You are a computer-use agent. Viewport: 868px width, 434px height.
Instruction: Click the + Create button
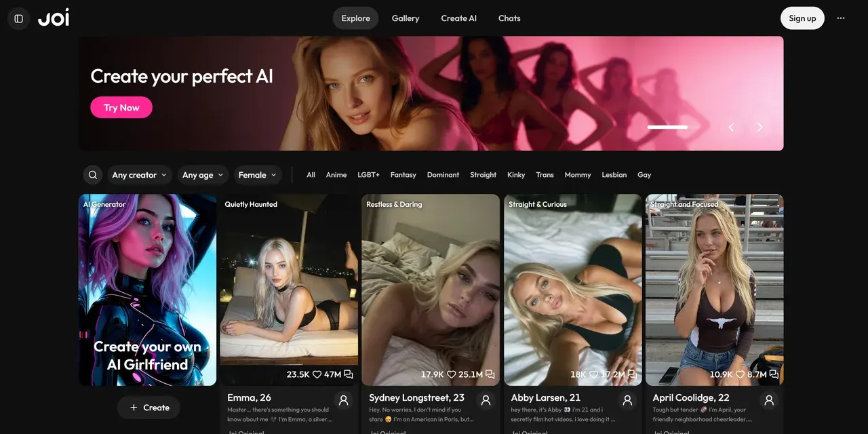point(149,408)
